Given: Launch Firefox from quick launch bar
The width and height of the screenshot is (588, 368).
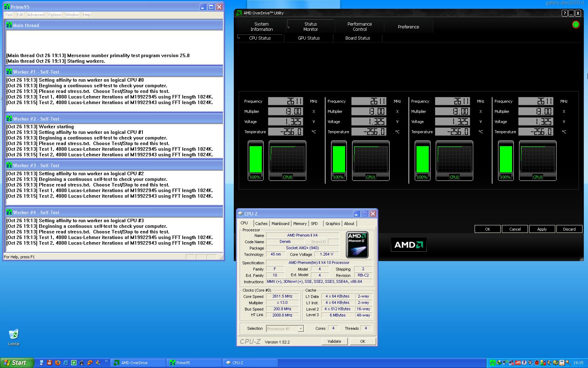Looking at the screenshot, I should [x=58, y=363].
